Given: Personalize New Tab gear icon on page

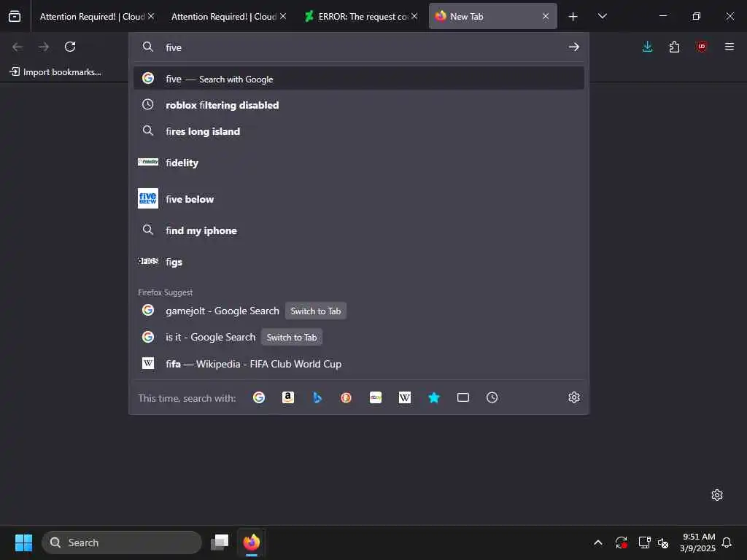Looking at the screenshot, I should [x=717, y=495].
